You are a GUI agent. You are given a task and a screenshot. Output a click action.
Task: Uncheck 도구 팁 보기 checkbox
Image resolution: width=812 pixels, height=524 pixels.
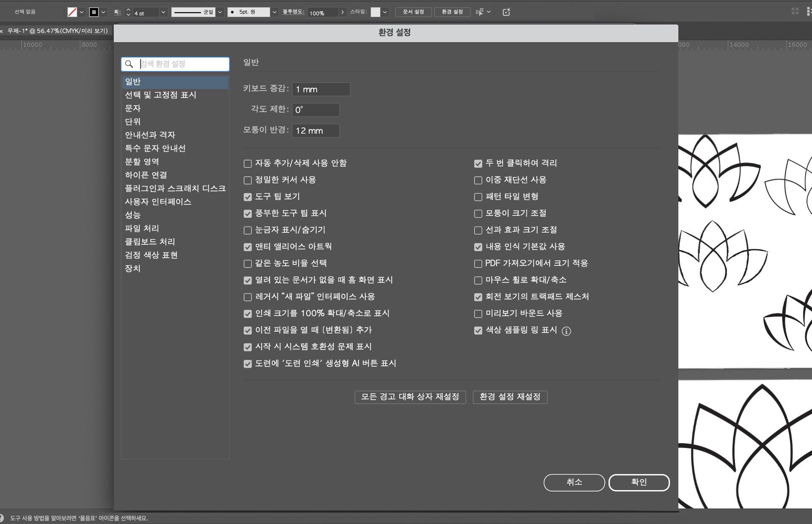pos(248,197)
